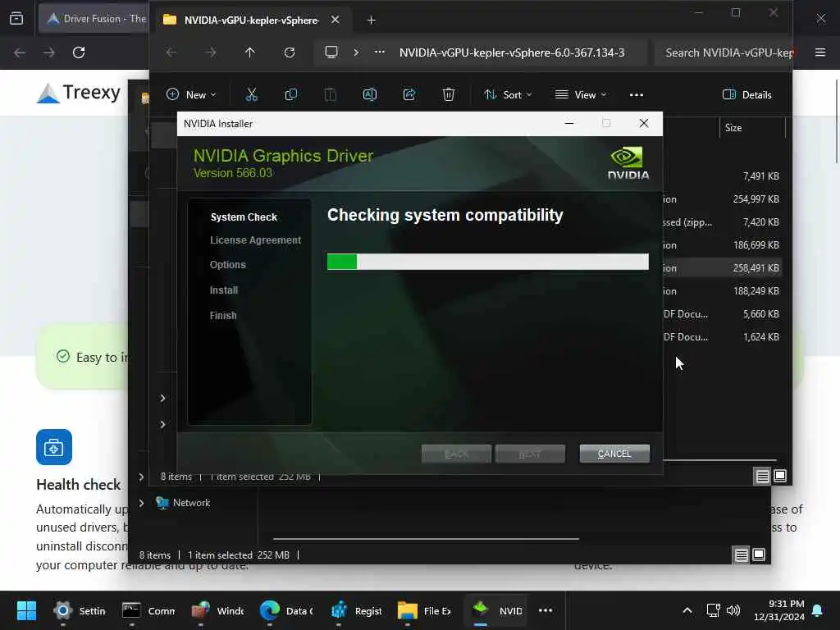Click the Rename icon in File Explorer toolbar
Image resolution: width=840 pixels, height=630 pixels.
(370, 95)
